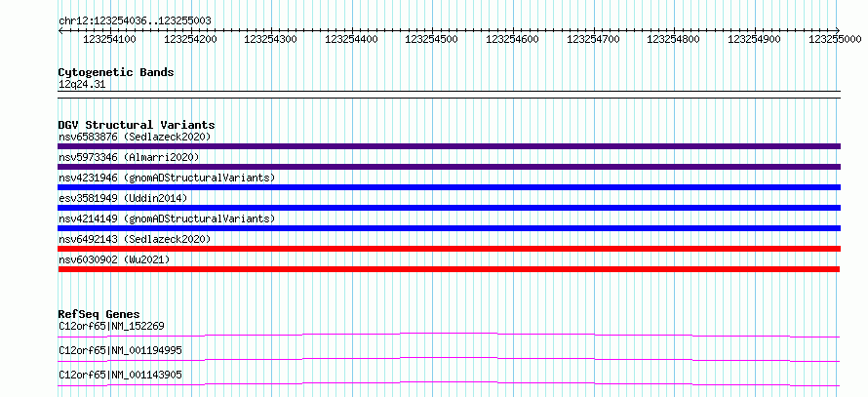Open variant nsv5973346 (Almarri2020) label

(x=129, y=157)
